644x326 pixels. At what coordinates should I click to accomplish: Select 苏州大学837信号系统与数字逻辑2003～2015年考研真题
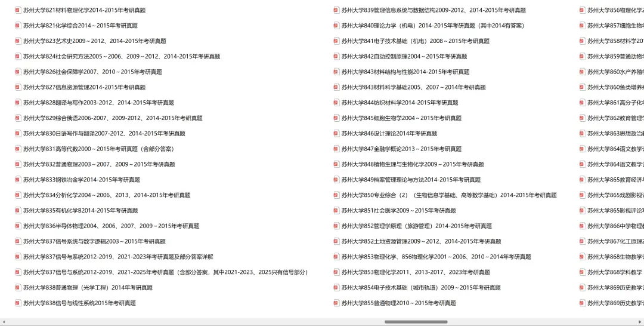[x=94, y=241]
